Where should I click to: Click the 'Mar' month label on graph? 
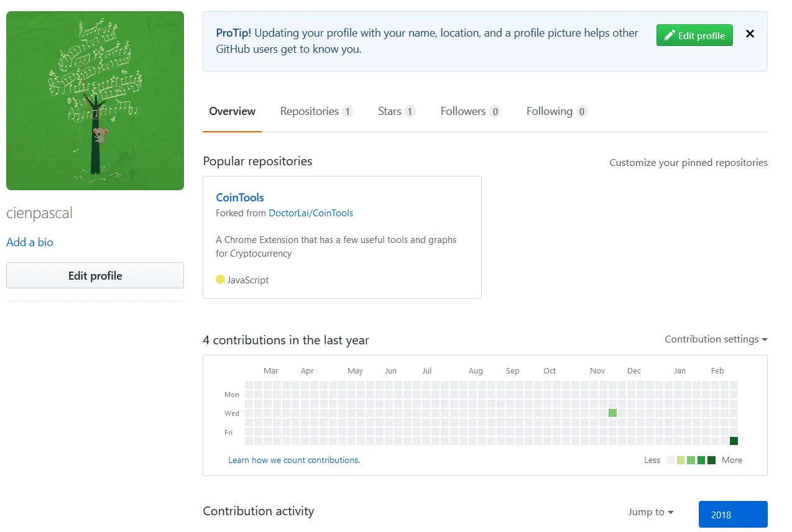[271, 370]
